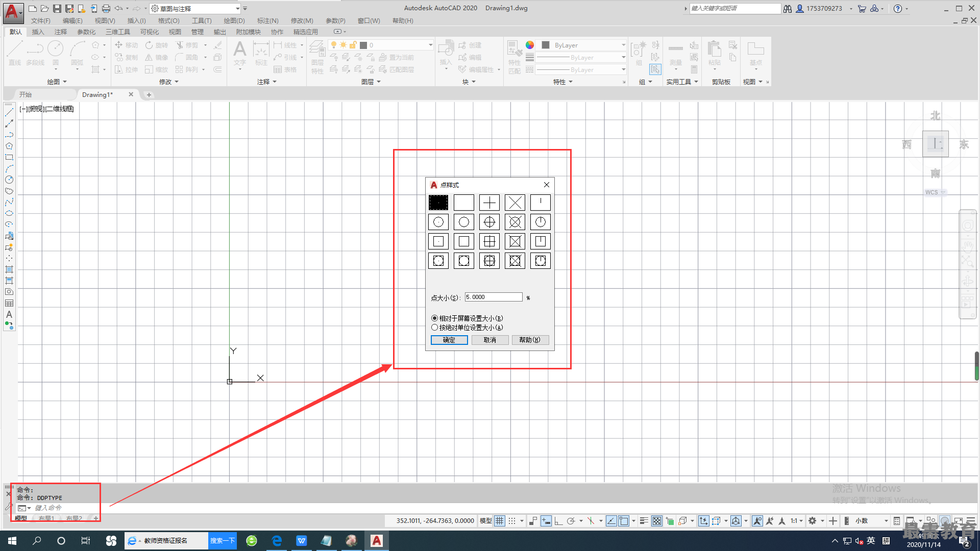The width and height of the screenshot is (980, 551).
Task: Select set size relative to screen option
Action: pos(467,318)
